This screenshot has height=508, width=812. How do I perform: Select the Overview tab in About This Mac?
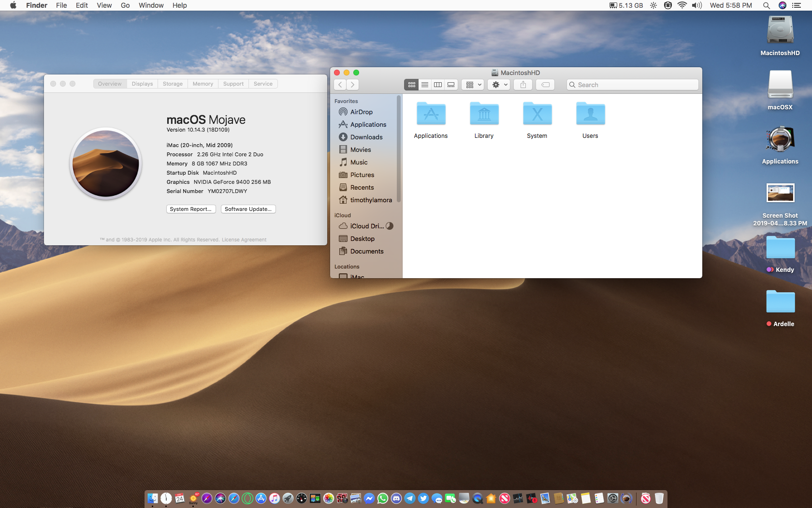point(110,84)
